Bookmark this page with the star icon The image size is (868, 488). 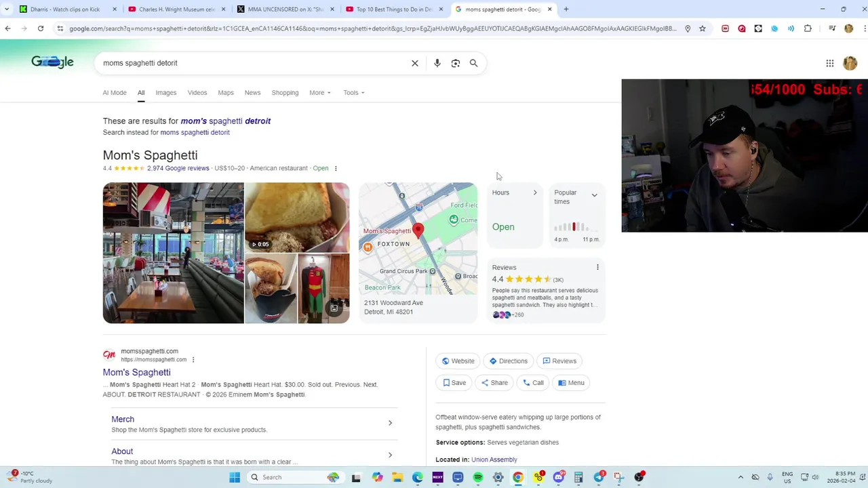(x=703, y=28)
